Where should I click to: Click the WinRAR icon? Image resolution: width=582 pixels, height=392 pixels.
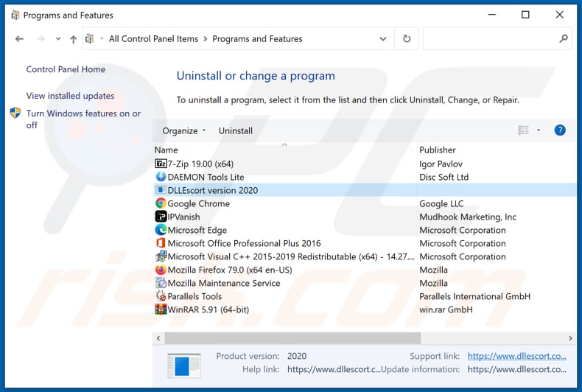pos(161,309)
